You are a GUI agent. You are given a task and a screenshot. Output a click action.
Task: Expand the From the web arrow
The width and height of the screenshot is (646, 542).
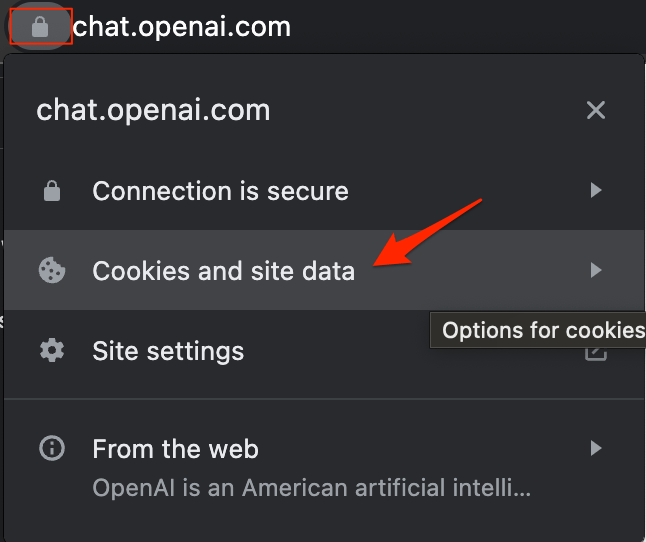[596, 448]
